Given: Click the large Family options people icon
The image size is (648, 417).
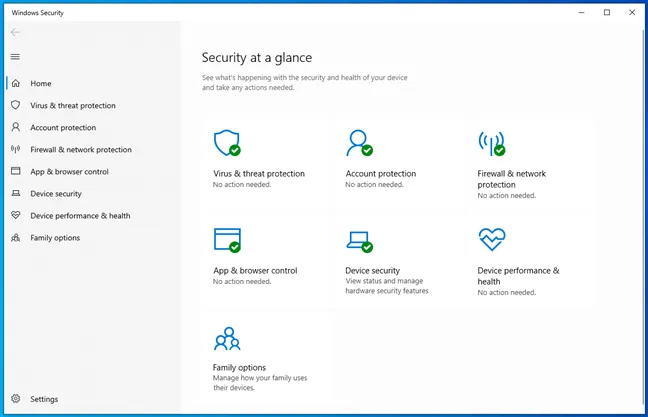Looking at the screenshot, I should [227, 338].
